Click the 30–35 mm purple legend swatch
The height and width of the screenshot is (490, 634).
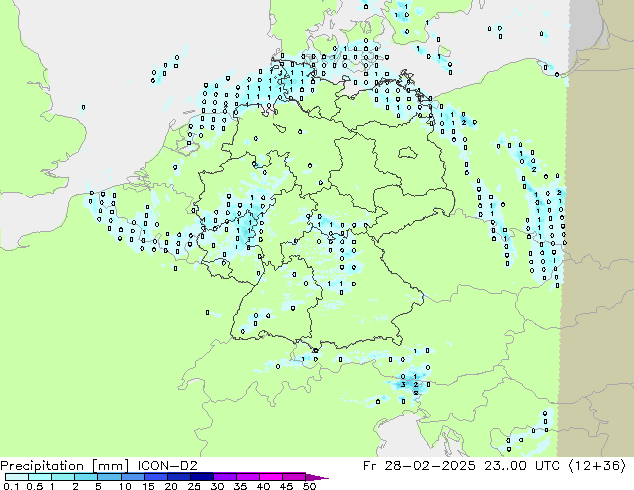tap(225, 477)
